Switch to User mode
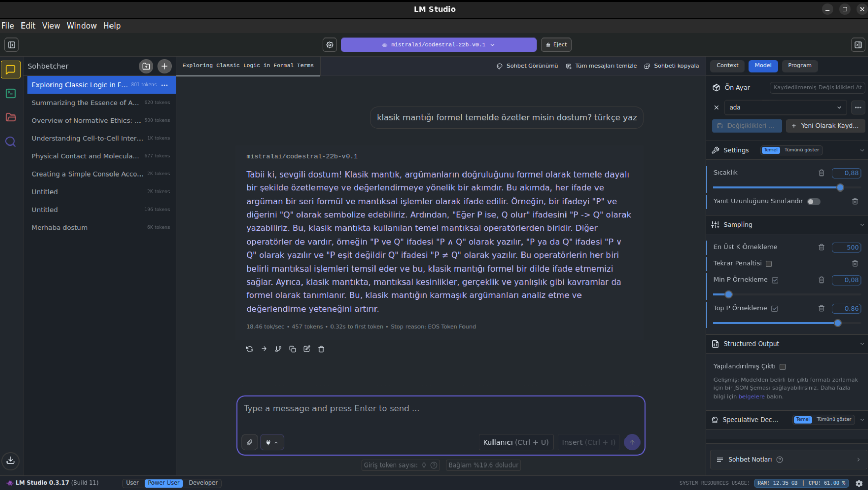868x490 pixels. point(132,483)
